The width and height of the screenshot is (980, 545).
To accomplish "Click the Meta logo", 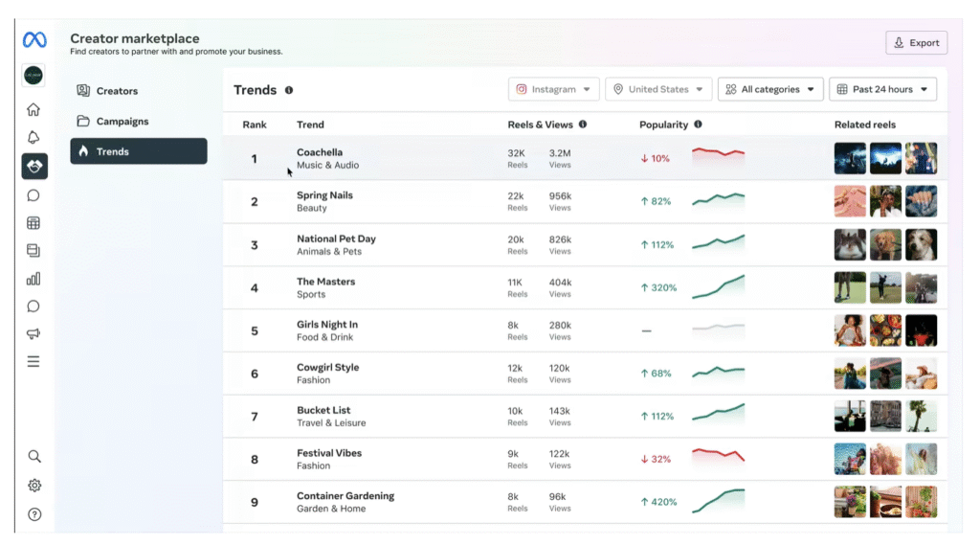I will pos(34,40).
